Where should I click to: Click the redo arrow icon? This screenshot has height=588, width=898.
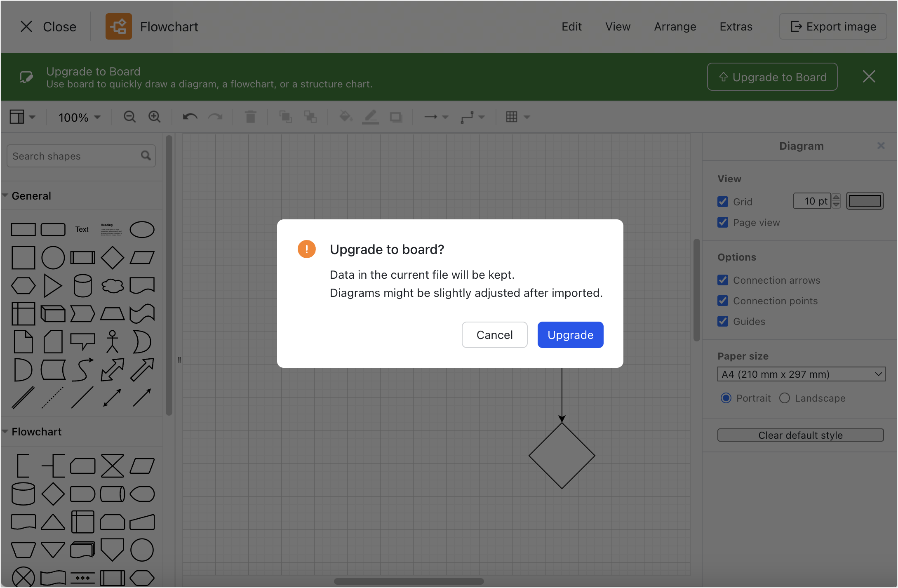[215, 117]
